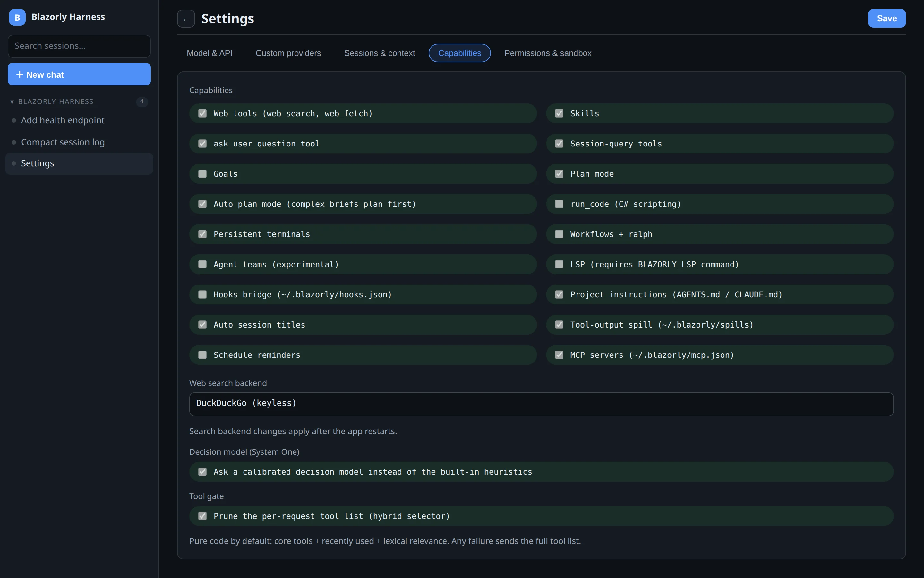Enable run_code (C# scripting)
The width and height of the screenshot is (924, 578).
tap(559, 204)
